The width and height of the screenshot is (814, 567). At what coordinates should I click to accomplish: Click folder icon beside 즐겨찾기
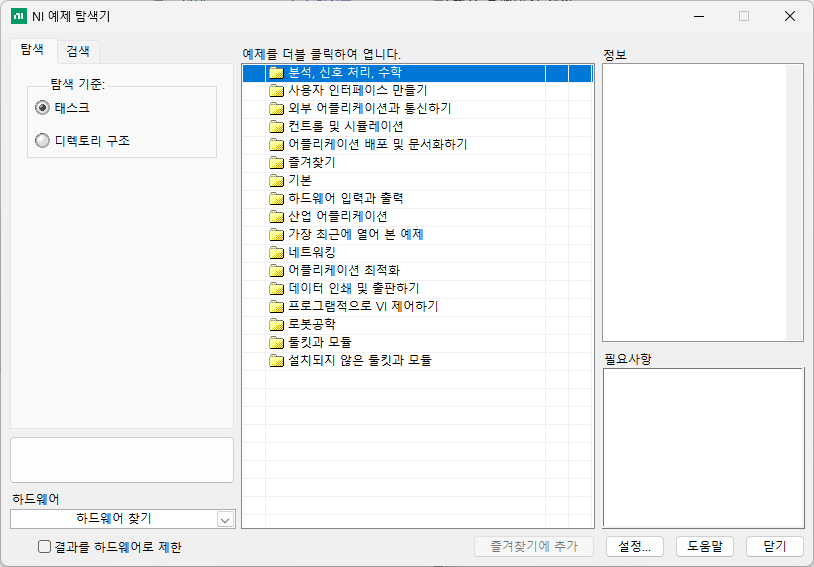coord(276,163)
